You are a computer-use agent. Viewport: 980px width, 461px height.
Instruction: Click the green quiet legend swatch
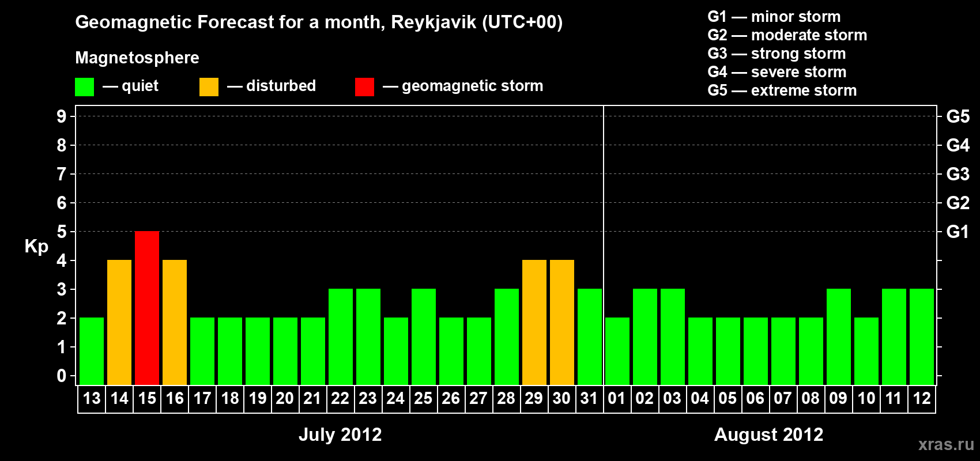coord(84,87)
